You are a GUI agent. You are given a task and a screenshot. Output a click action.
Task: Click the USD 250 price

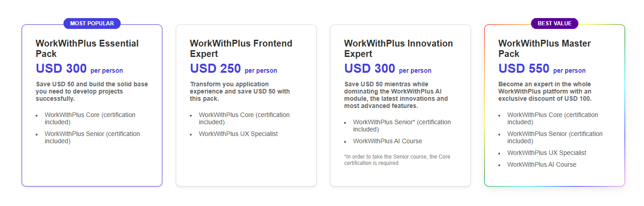pos(215,69)
